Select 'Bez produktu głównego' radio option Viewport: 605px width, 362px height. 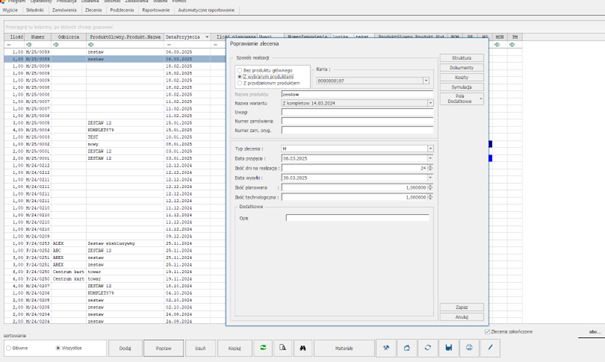click(240, 70)
